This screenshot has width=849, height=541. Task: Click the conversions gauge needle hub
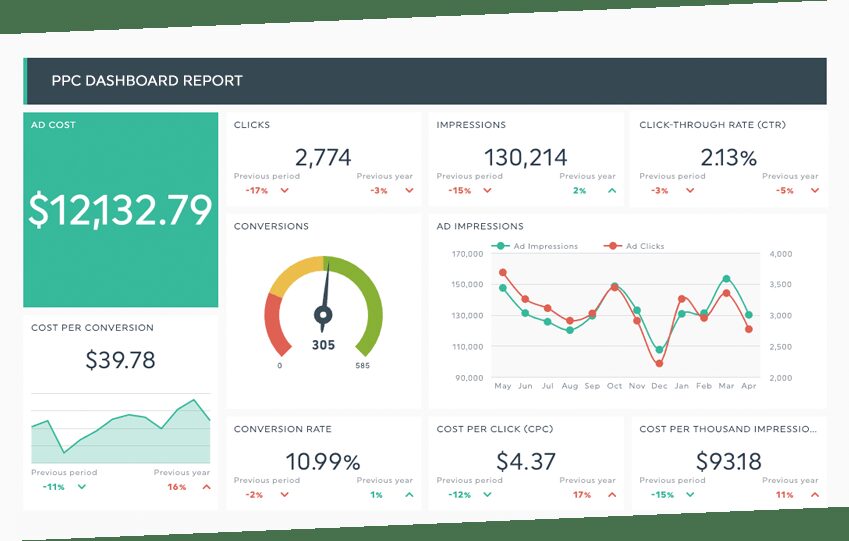pyautogui.click(x=323, y=315)
